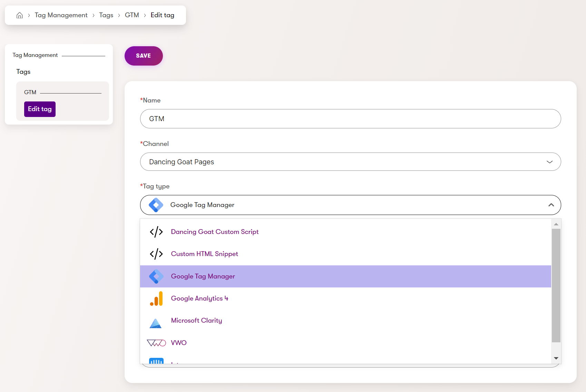Collapse the Tag type dropdown

pos(350,205)
